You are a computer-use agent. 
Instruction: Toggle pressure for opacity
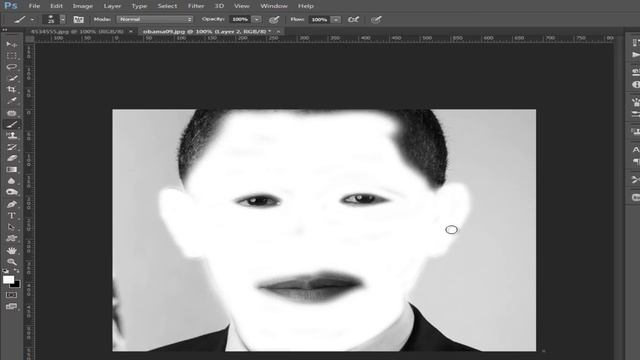[x=274, y=19]
